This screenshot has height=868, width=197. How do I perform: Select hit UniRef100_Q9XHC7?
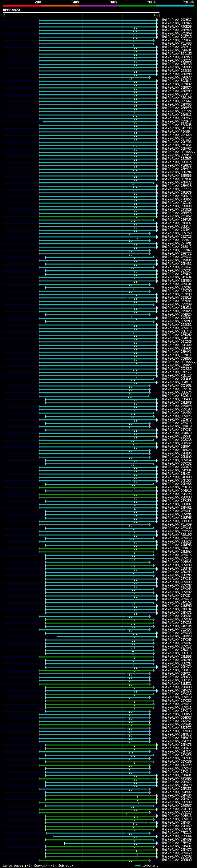click(x=177, y=20)
